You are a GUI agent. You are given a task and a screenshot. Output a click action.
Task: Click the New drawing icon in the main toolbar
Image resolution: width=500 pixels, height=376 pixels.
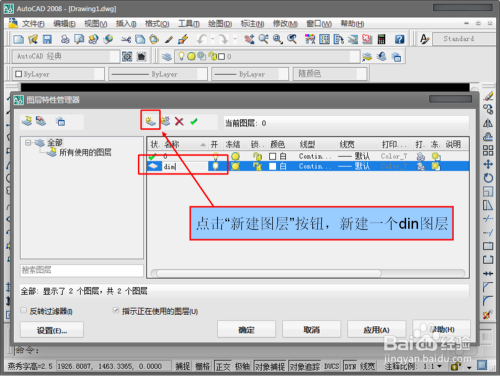pyautogui.click(x=18, y=39)
